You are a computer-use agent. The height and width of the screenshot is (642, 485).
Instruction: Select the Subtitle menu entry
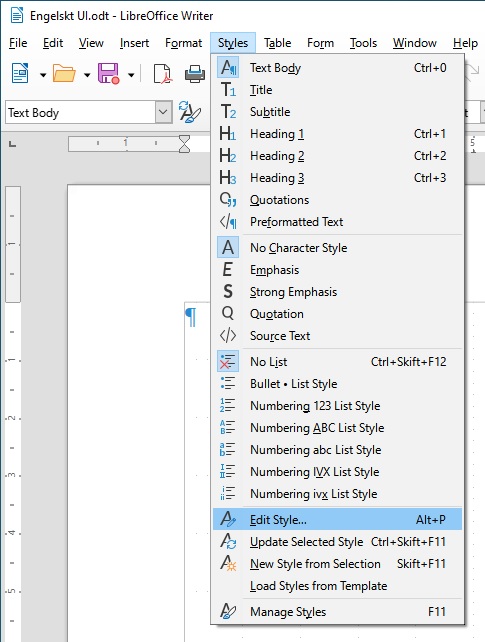[x=338, y=112]
